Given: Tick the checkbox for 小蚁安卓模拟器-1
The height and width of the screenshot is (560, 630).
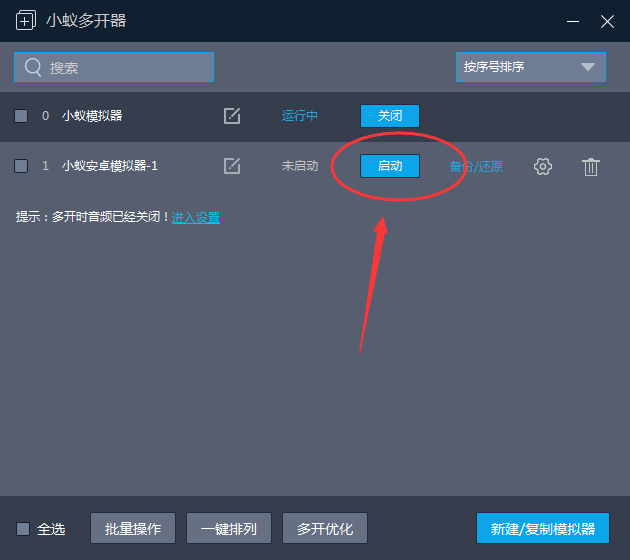Looking at the screenshot, I should 21,166.
